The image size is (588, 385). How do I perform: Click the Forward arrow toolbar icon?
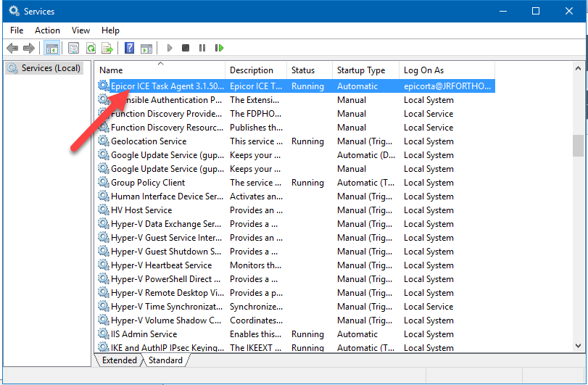(x=29, y=48)
